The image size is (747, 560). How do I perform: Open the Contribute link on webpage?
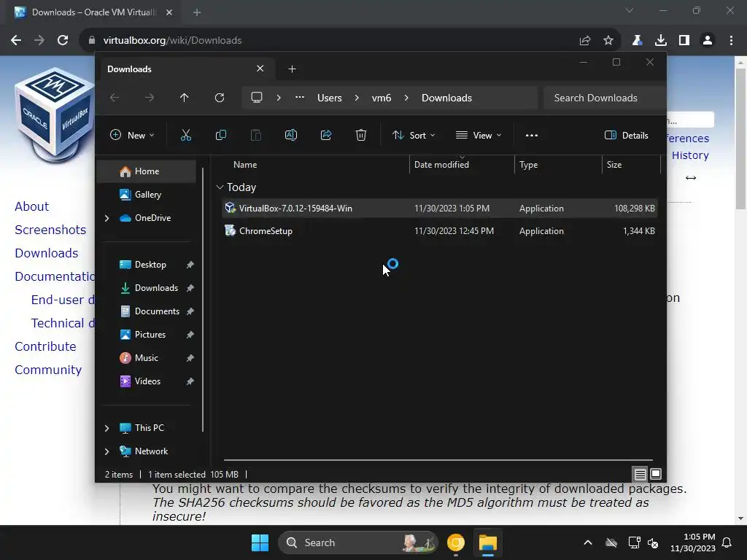pyautogui.click(x=45, y=346)
